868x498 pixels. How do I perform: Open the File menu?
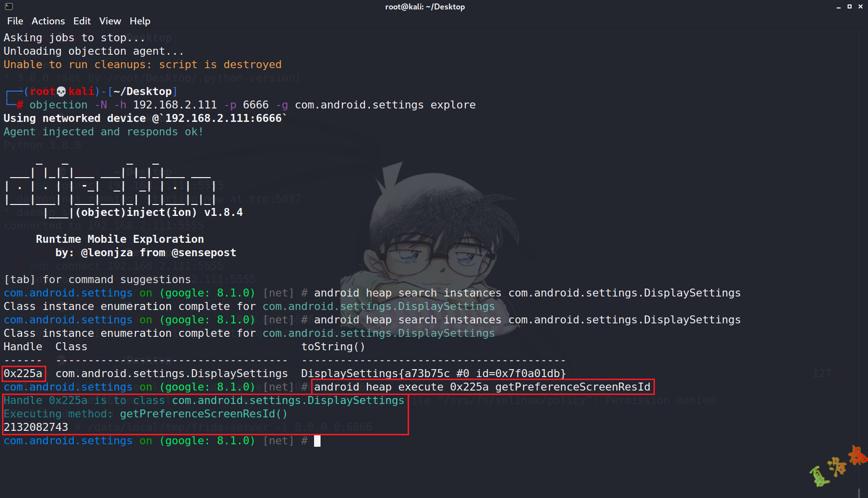(15, 21)
